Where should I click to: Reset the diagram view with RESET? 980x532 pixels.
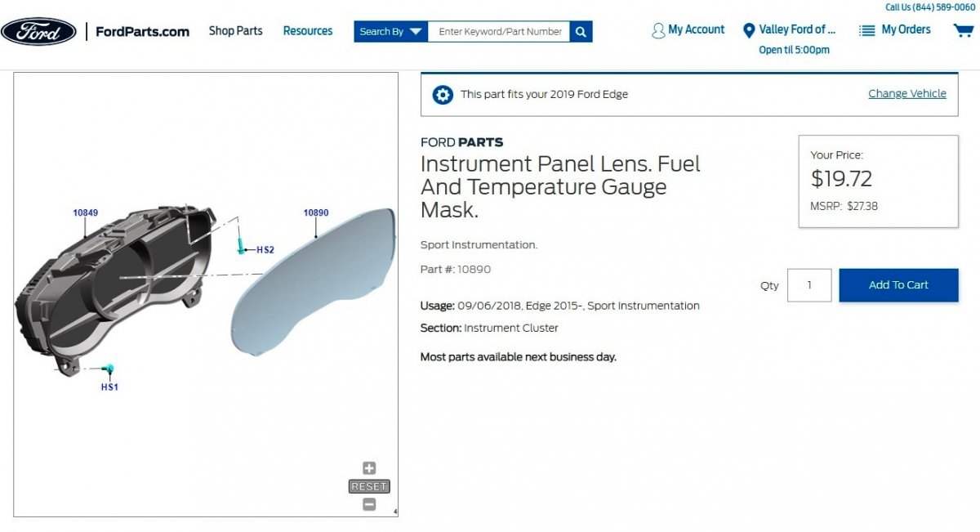369,486
